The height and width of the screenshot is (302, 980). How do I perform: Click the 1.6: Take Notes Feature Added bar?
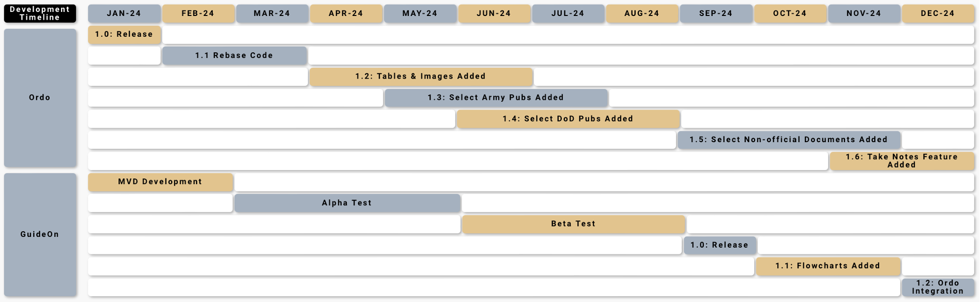(x=902, y=161)
